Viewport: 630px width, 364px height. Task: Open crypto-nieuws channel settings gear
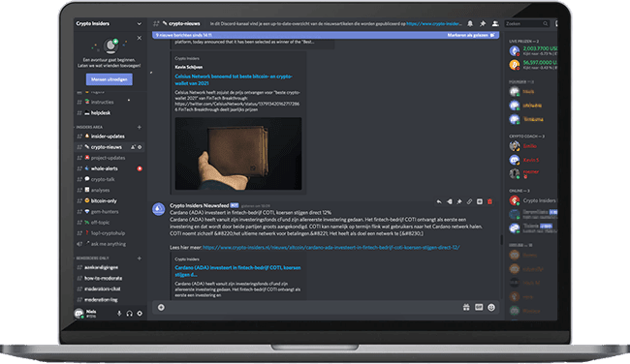pyautogui.click(x=140, y=147)
